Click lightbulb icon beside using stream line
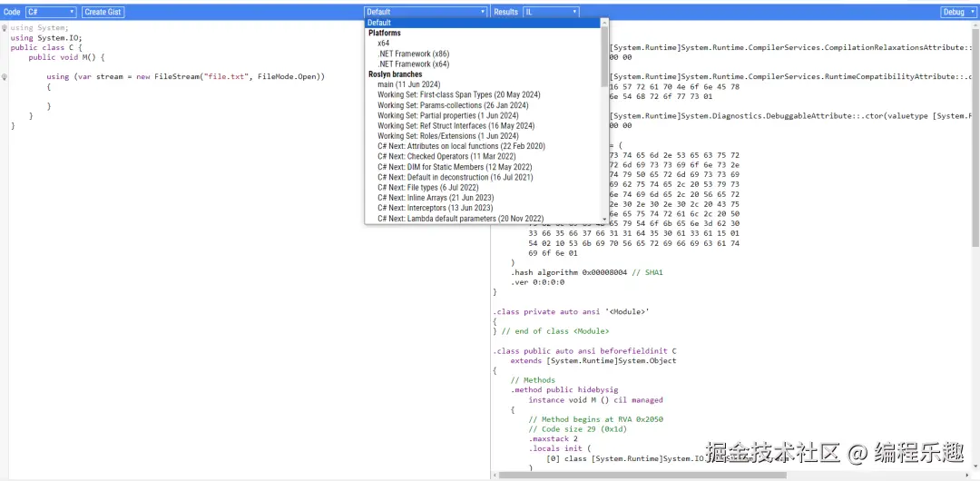The height and width of the screenshot is (481, 980). tap(5, 77)
